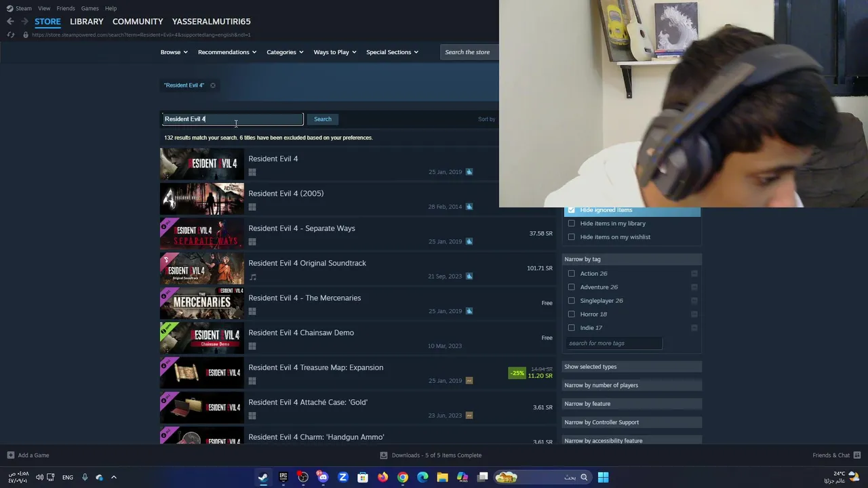Image resolution: width=868 pixels, height=488 pixels.
Task: Show hidden tray icons chevron
Action: tap(114, 477)
